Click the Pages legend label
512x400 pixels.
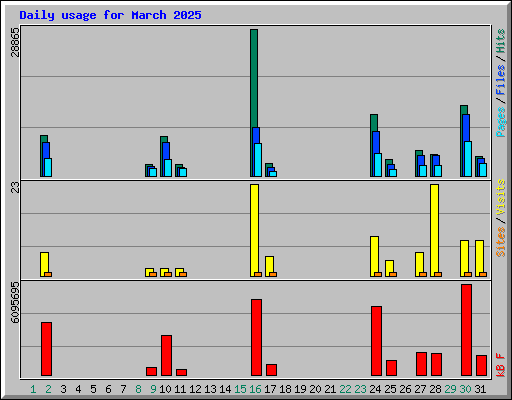click(x=501, y=122)
